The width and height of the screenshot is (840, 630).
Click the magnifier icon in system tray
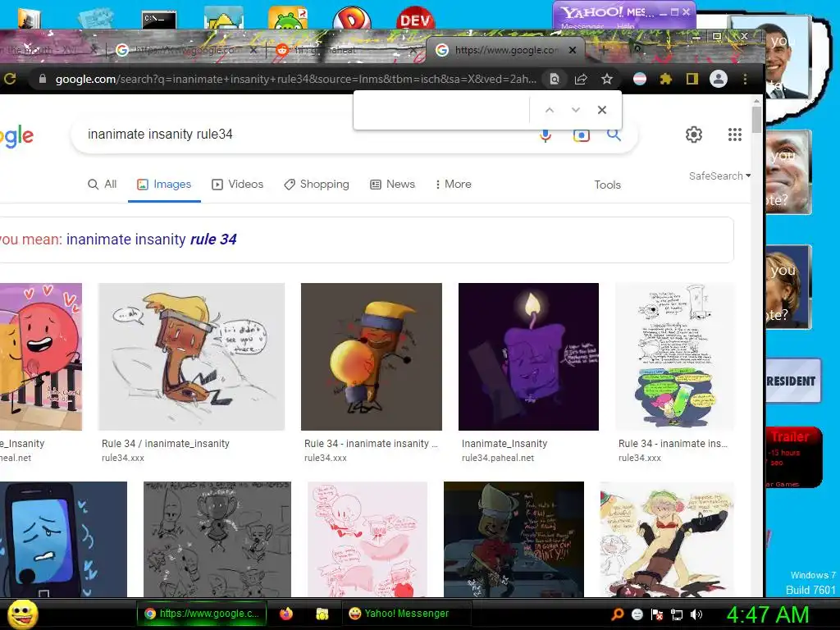[617, 614]
